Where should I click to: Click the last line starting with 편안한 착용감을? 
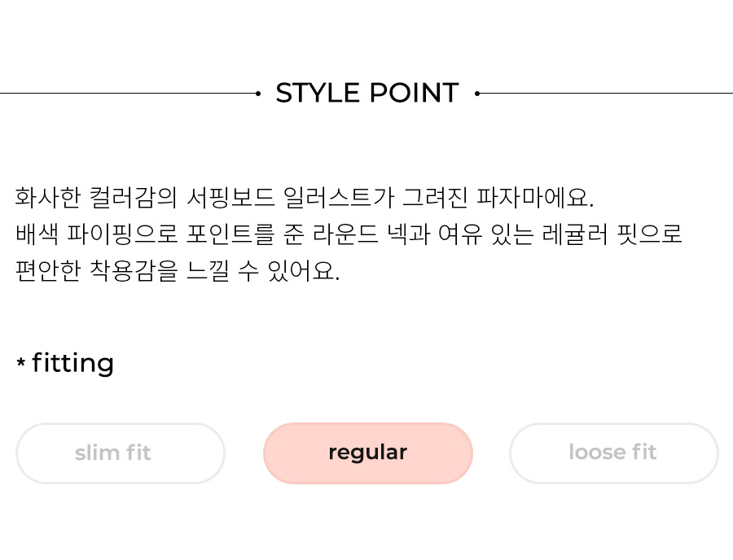(x=178, y=271)
